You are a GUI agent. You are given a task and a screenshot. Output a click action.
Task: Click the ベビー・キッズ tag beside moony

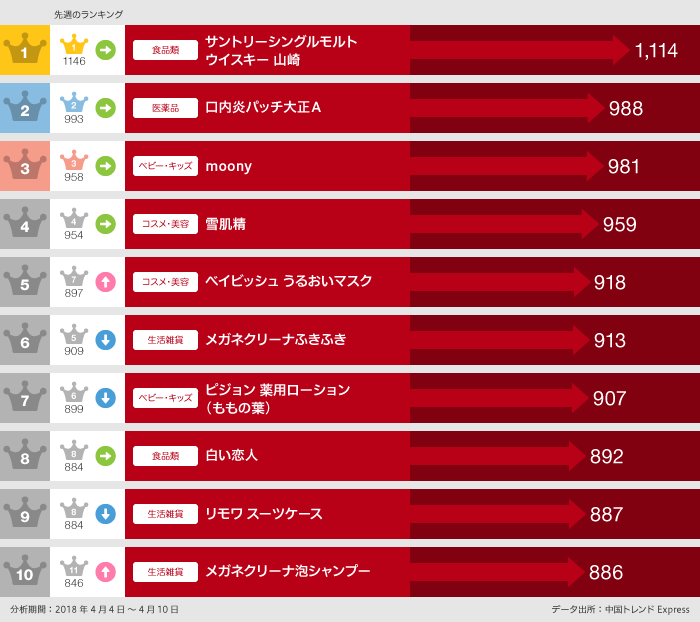(165, 166)
